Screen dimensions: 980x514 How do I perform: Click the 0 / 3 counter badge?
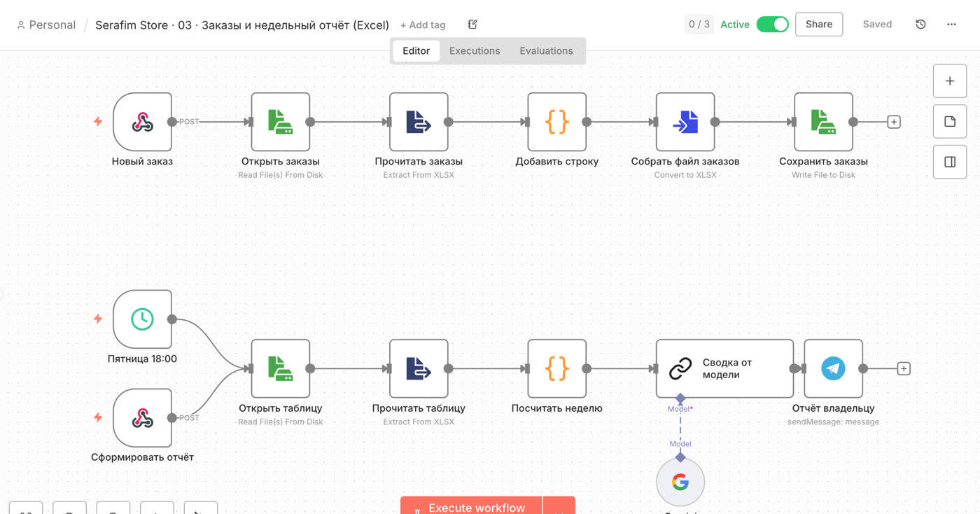coord(699,25)
